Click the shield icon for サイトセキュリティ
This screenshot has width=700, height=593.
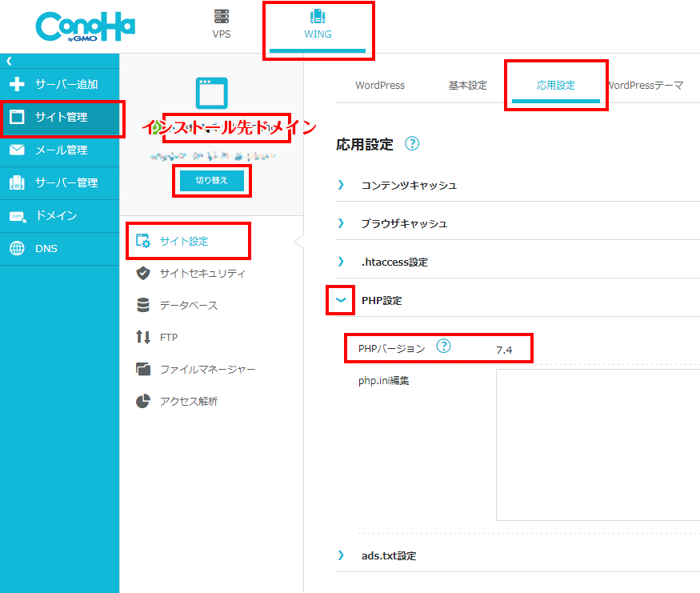[143, 273]
